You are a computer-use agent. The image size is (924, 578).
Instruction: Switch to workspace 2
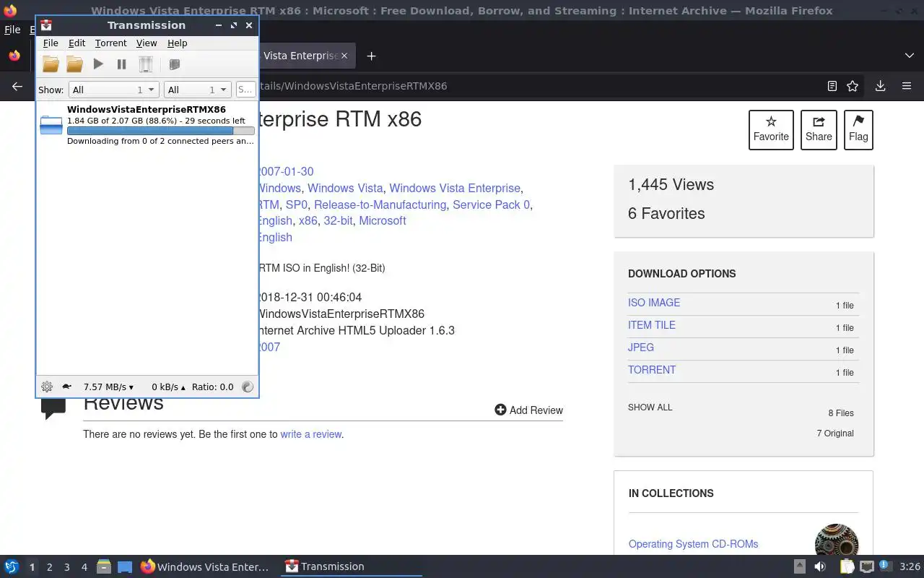[x=49, y=567]
